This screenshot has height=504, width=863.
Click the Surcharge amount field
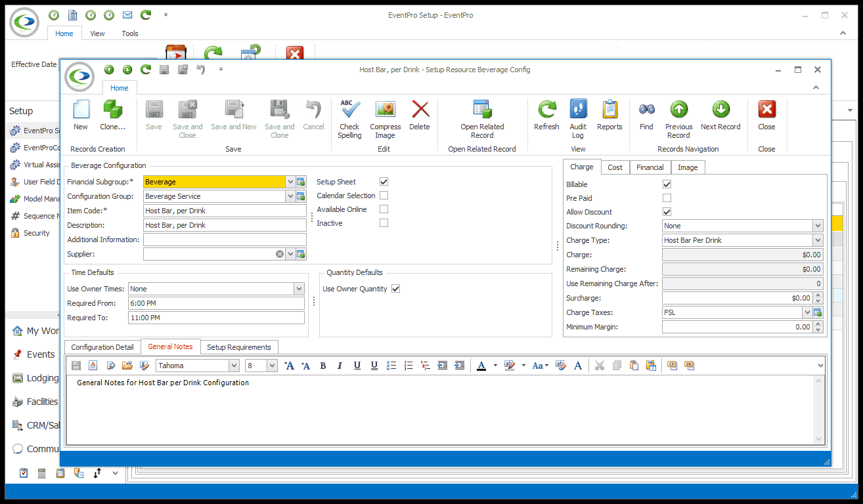(738, 298)
